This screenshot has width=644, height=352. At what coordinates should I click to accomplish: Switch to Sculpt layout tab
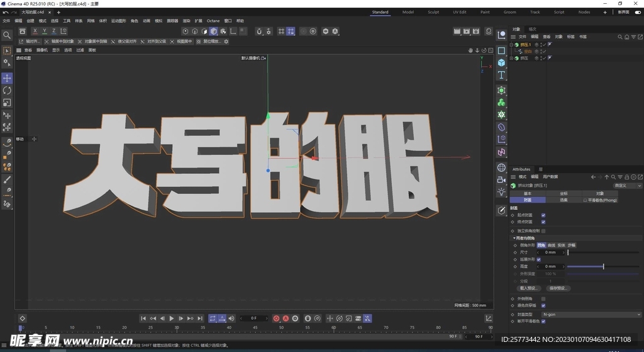coord(433,12)
